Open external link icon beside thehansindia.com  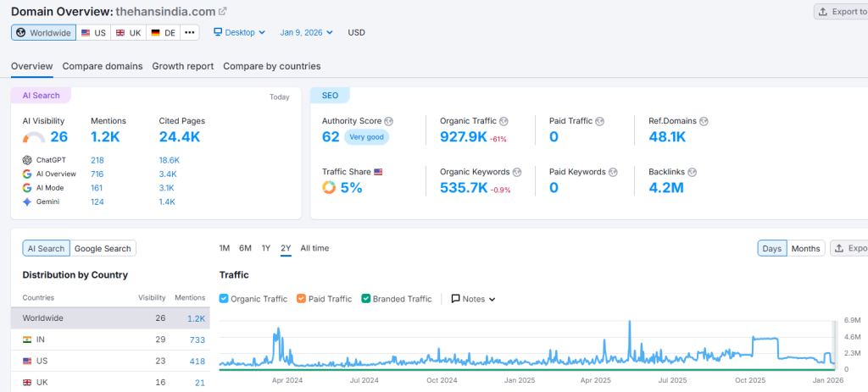223,12
